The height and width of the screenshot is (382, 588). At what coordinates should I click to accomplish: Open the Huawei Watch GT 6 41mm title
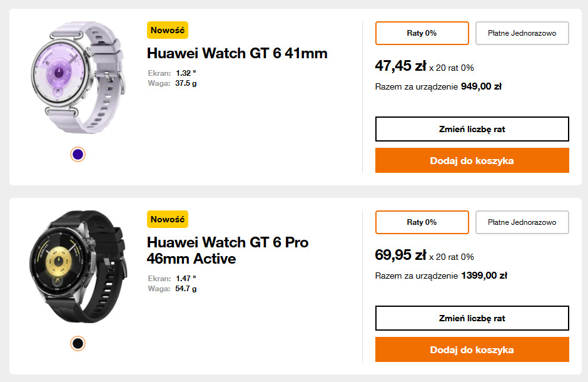pos(237,53)
